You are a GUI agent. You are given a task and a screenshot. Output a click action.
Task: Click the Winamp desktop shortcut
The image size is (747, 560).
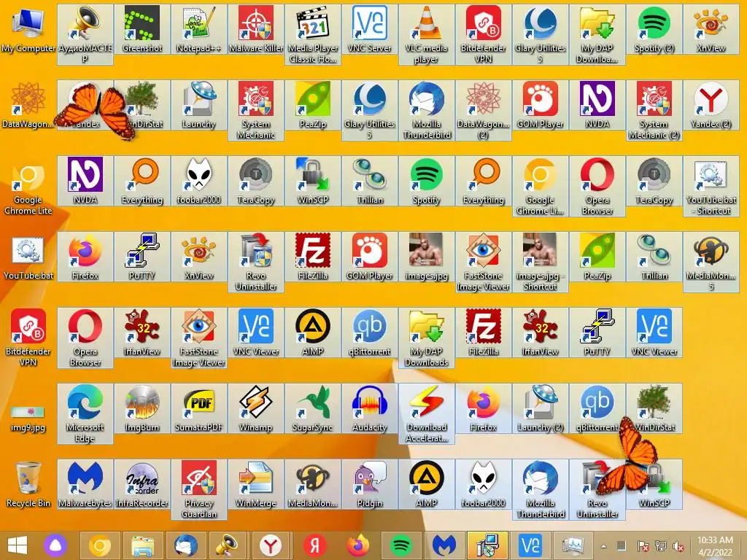coord(256,408)
